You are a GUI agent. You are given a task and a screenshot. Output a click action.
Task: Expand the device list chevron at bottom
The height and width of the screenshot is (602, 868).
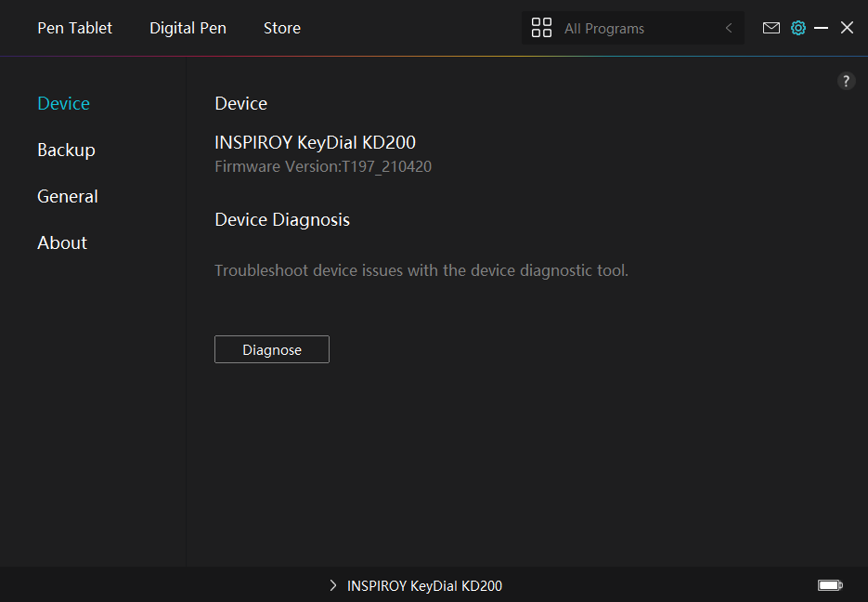(332, 585)
